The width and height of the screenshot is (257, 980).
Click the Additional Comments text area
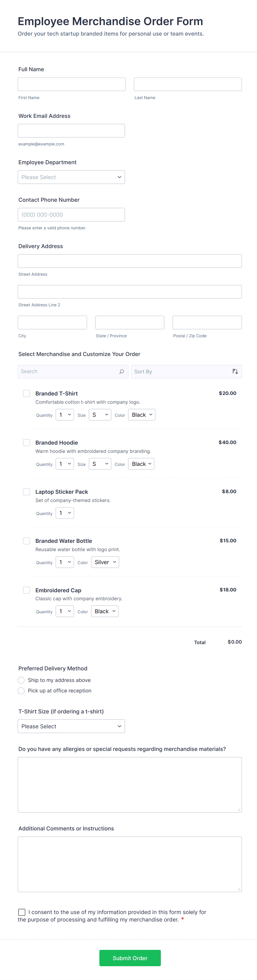[129, 864]
